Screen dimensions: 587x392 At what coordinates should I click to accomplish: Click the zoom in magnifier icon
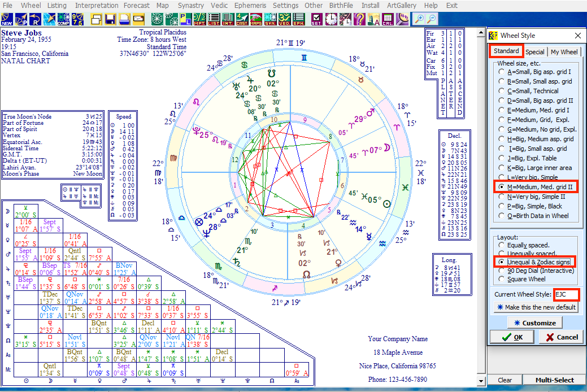[x=420, y=19]
